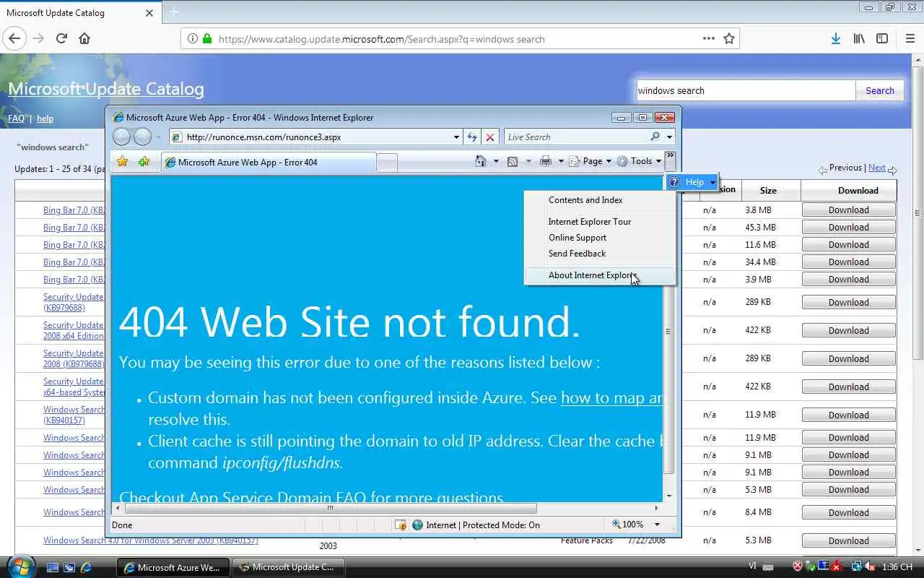Viewport: 924px width, 578px height.
Task: Click Download button for 45.3 MB update
Action: [x=848, y=227]
